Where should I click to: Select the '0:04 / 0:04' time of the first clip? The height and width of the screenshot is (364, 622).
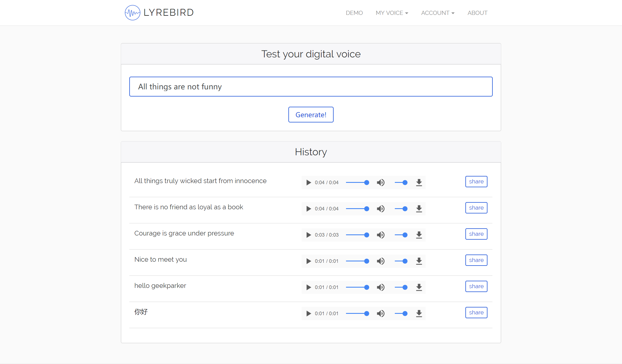pos(327,183)
